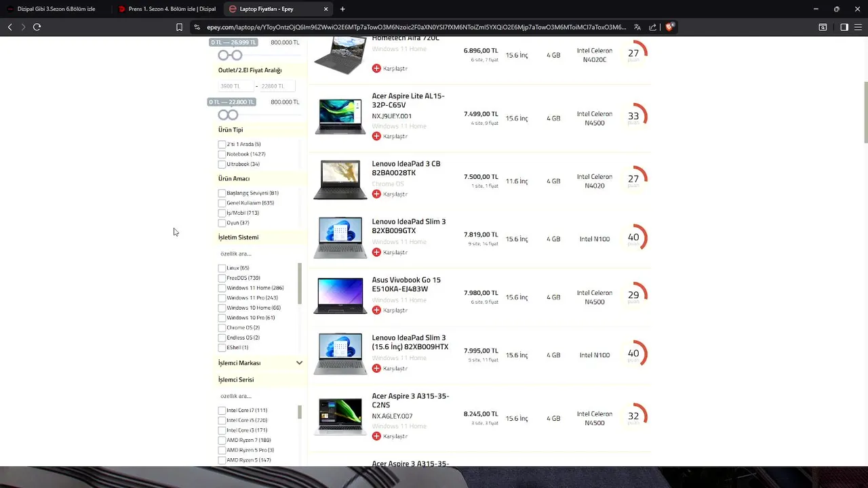
Task: Click the epey.com address bar URL
Action: tap(416, 27)
